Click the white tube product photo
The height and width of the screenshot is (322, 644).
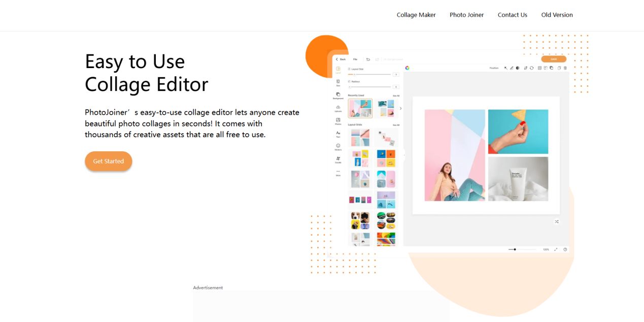click(x=518, y=179)
